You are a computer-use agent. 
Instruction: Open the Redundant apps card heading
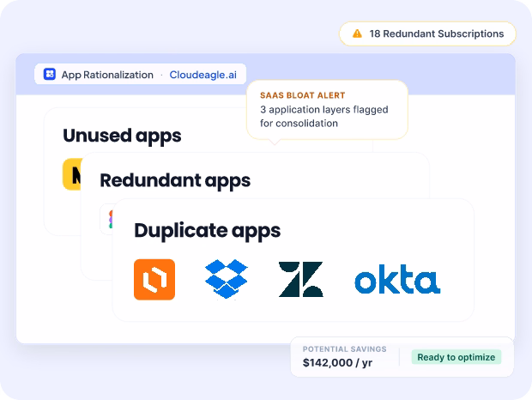click(x=175, y=180)
